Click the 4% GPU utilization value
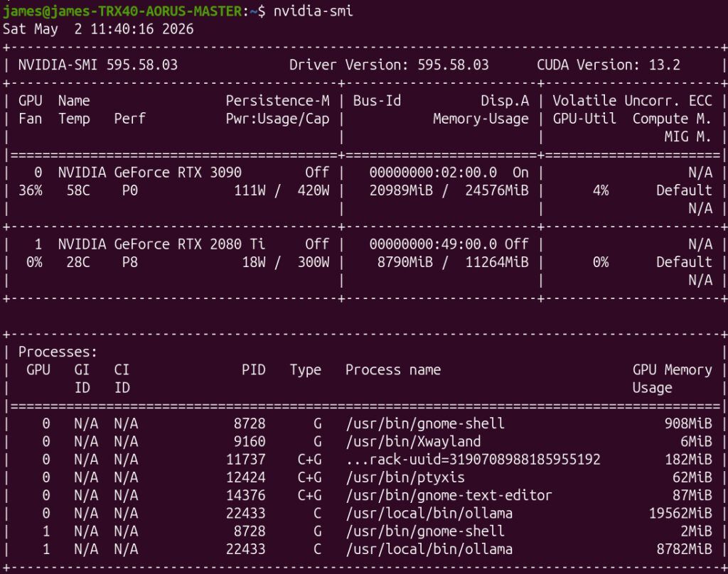728x574 pixels. click(601, 190)
